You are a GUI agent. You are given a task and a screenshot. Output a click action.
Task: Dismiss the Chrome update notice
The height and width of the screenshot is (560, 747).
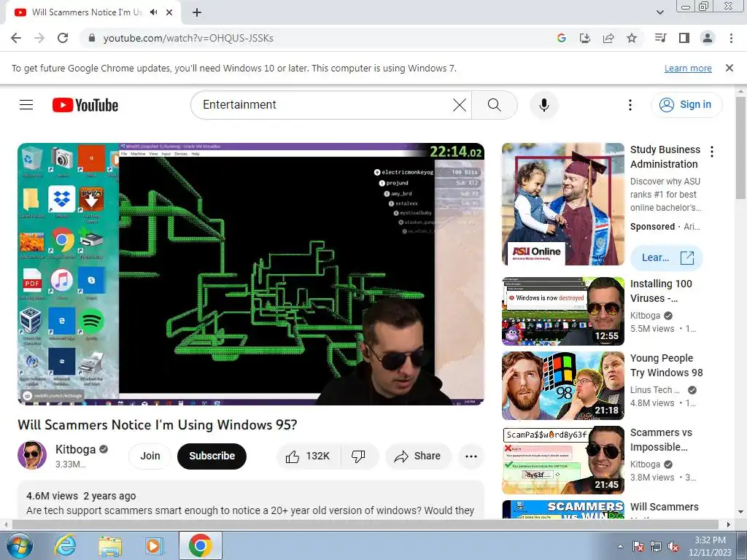tap(729, 68)
